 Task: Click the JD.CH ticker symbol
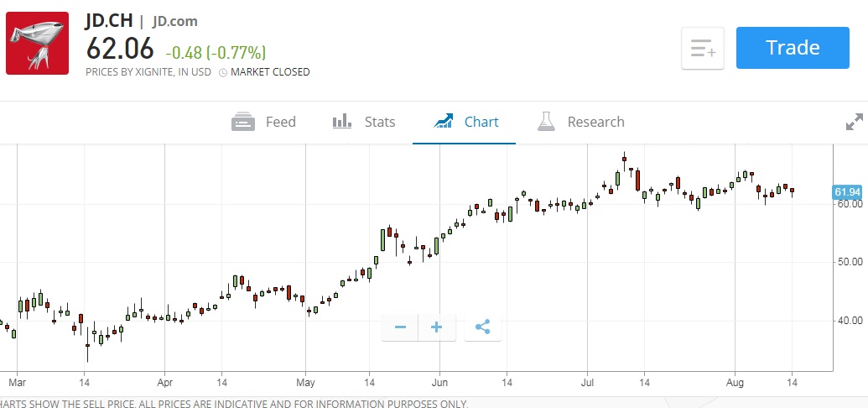coord(108,20)
